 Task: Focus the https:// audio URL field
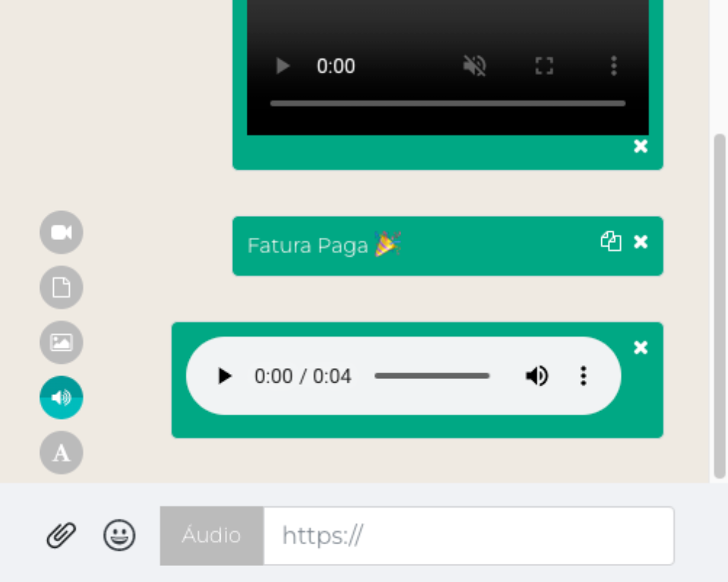[468, 536]
